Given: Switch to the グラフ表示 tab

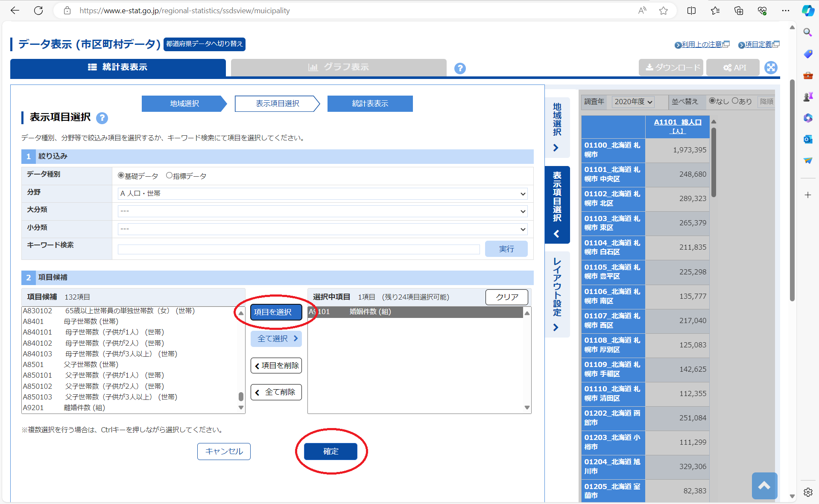Looking at the screenshot, I should point(338,67).
